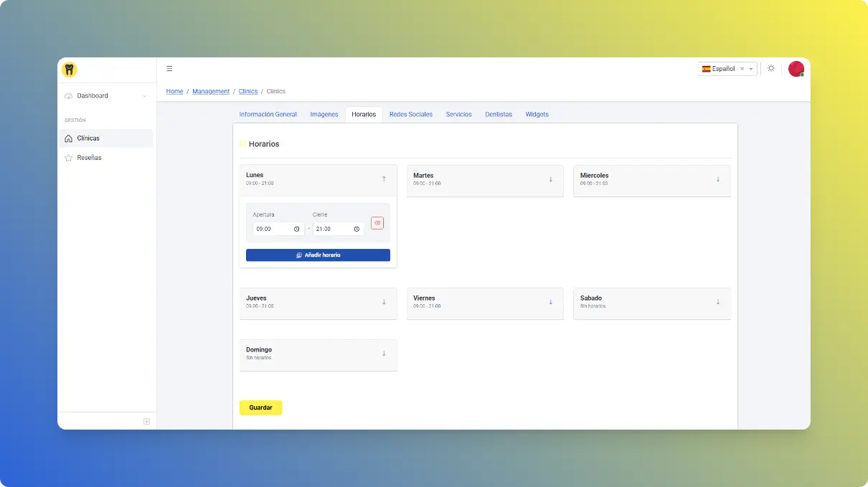Select Reseñas in the sidebar

point(89,158)
